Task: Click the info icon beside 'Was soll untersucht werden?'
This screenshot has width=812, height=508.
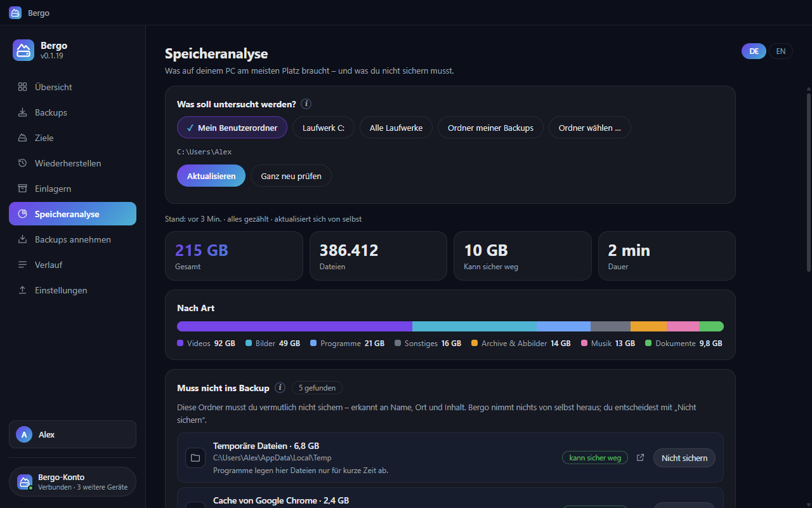Action: click(x=306, y=104)
